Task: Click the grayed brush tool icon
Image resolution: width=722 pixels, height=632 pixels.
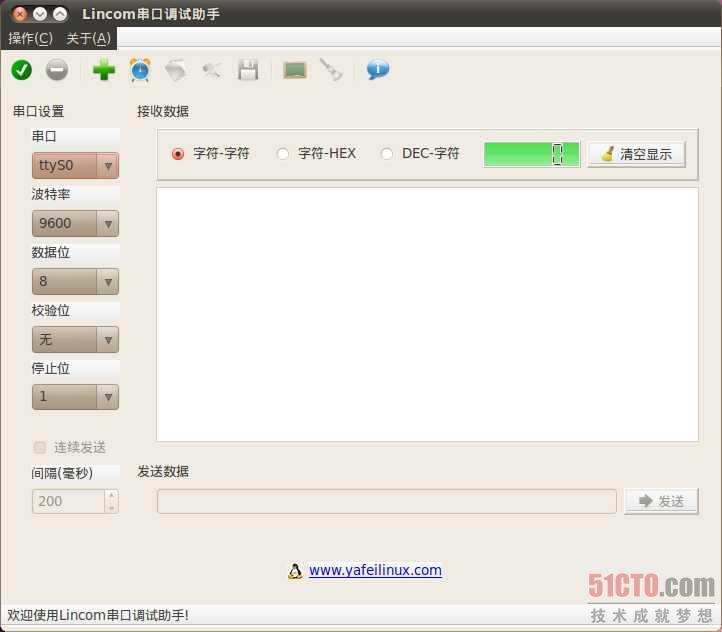Action: pyautogui.click(x=331, y=70)
